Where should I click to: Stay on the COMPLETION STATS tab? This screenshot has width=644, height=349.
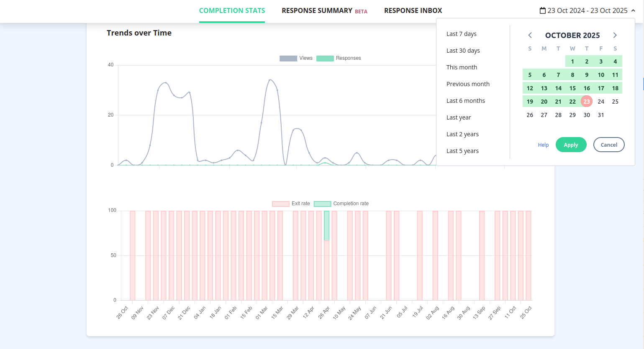232,10
